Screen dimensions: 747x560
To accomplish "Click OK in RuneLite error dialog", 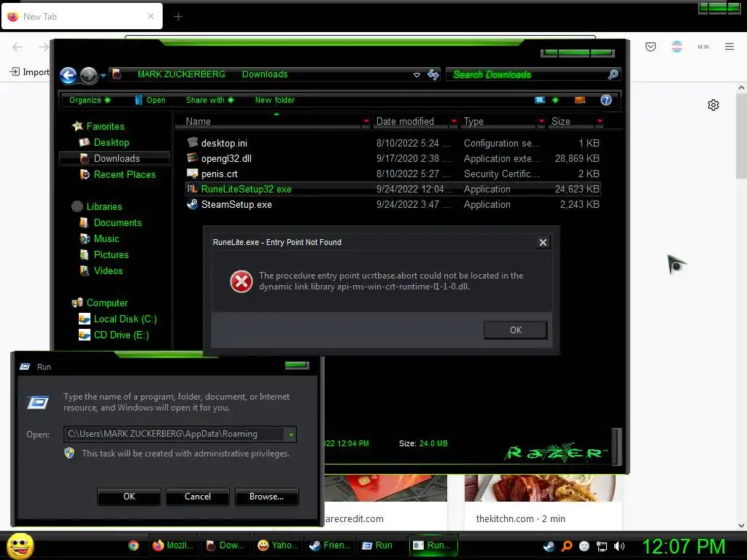I will [516, 330].
